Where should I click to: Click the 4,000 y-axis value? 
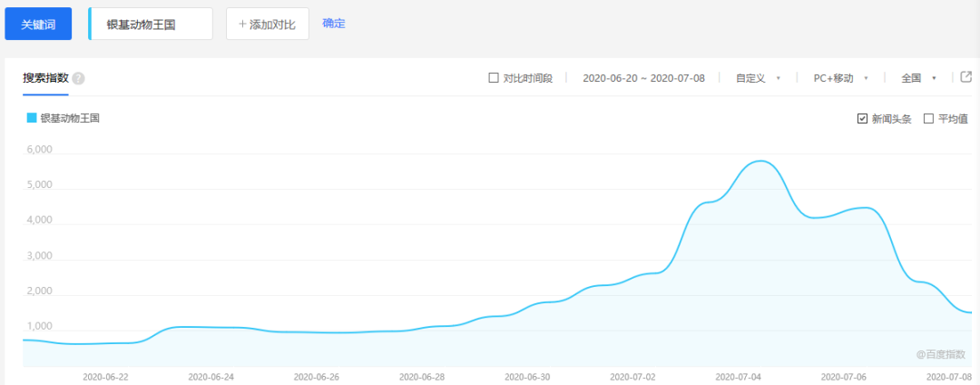click(x=39, y=221)
